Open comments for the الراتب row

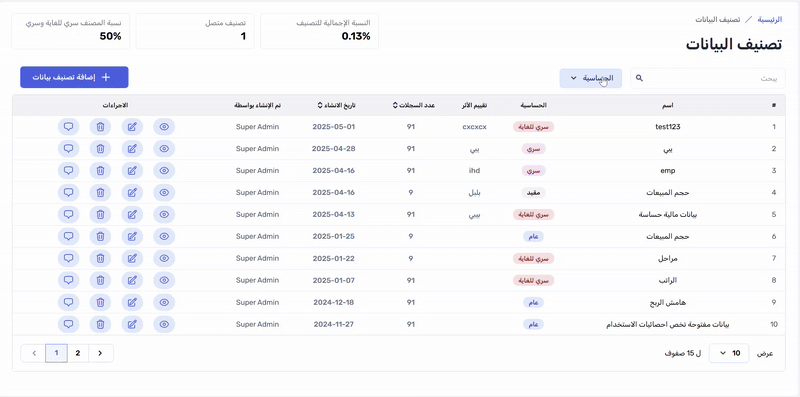(68, 280)
